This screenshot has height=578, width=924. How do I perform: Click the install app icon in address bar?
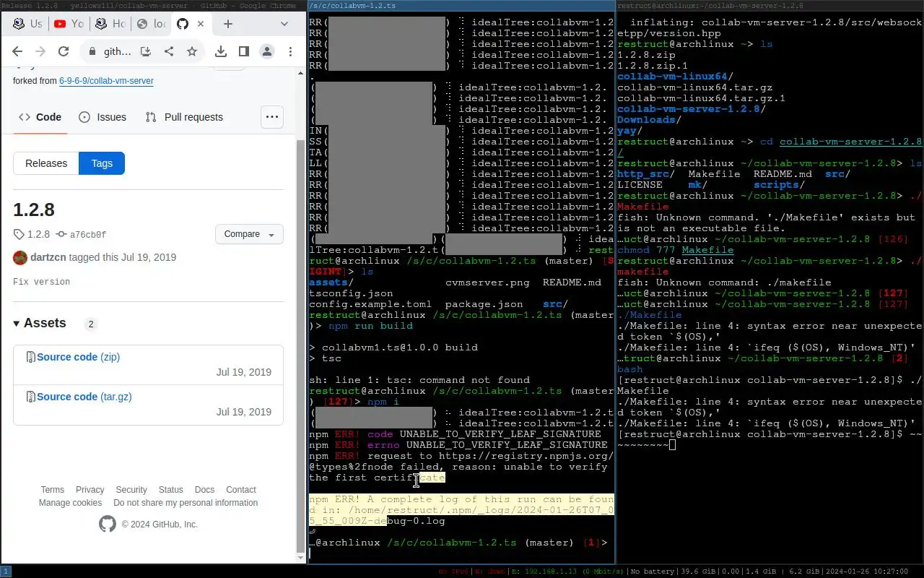146,51
